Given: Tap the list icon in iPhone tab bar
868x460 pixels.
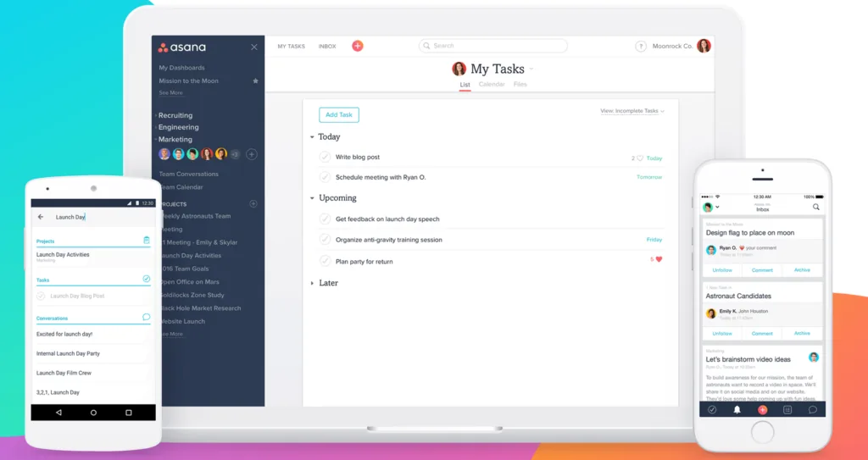Looking at the screenshot, I should click(787, 410).
